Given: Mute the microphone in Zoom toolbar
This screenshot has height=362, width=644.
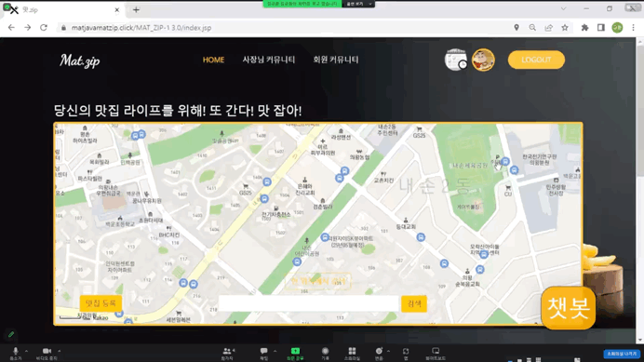Looking at the screenshot, I should (x=16, y=353).
